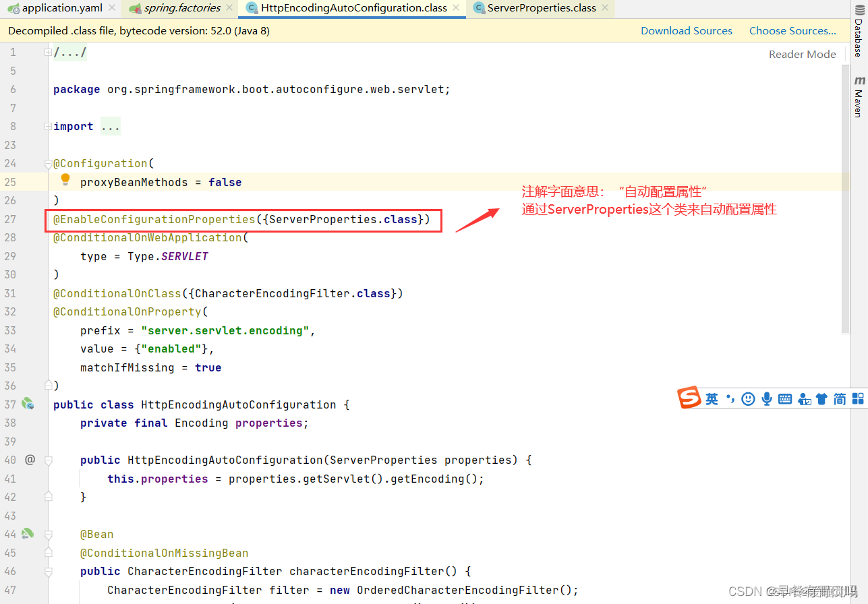Screen dimensions: 868x604
Task: Click line number 33 in the gutter
Action: pyautogui.click(x=10, y=330)
